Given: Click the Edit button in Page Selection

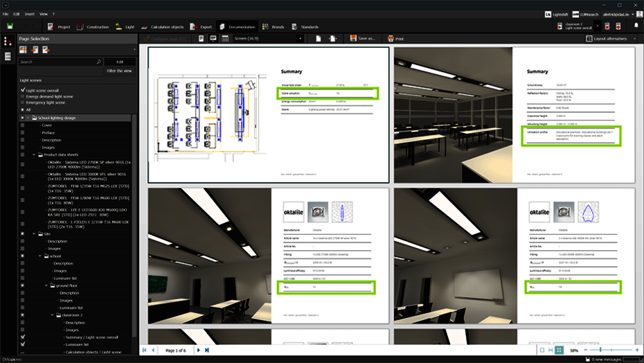Looking at the screenshot, I should pos(119,62).
